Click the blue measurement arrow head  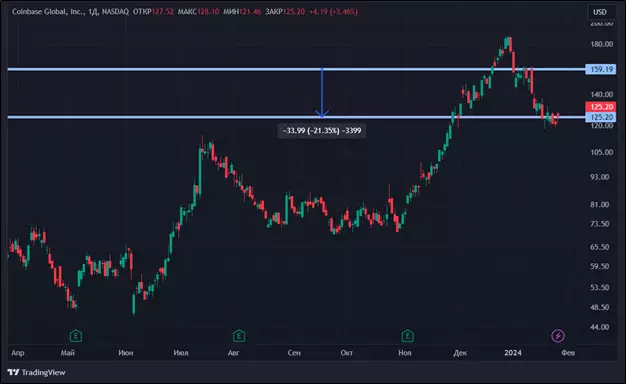coord(322,113)
